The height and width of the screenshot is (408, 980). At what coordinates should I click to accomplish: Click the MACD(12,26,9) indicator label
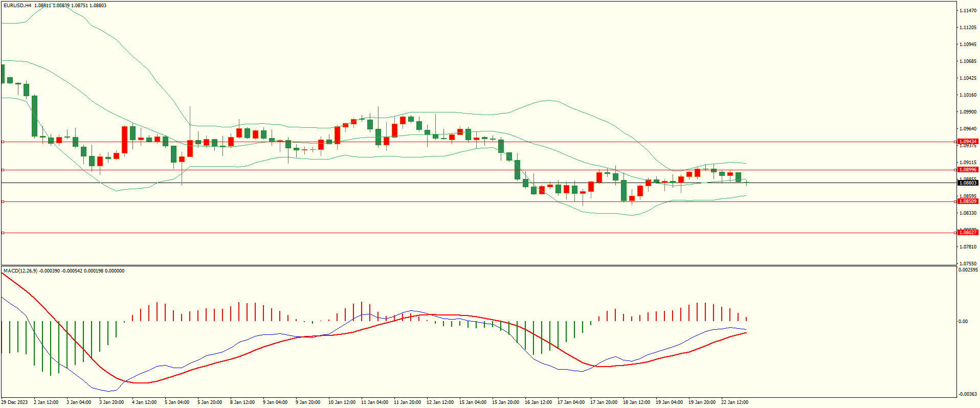(20, 271)
